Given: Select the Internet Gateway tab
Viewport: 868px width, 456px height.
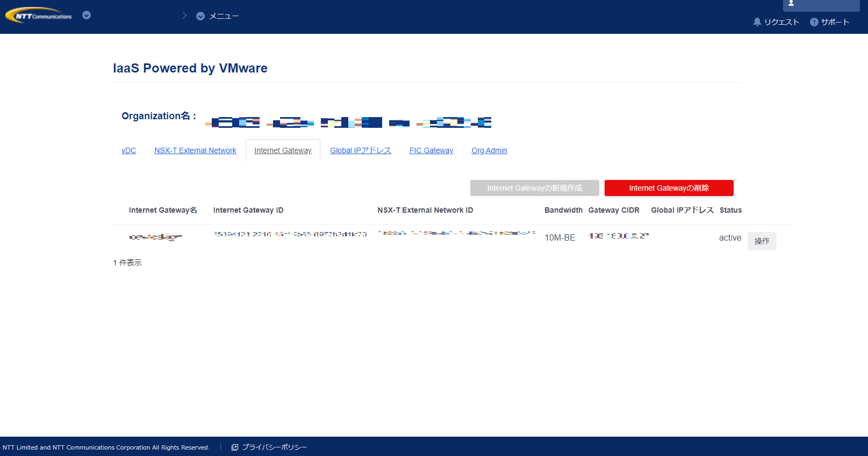Looking at the screenshot, I should pos(283,150).
